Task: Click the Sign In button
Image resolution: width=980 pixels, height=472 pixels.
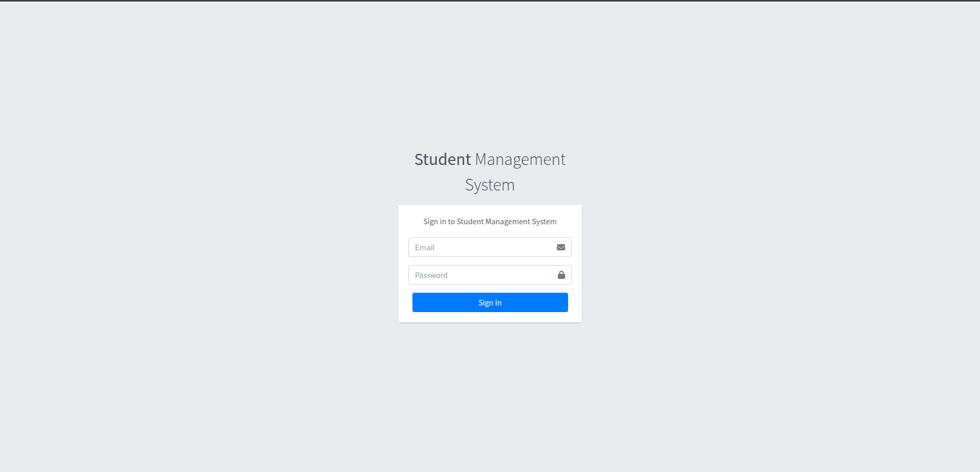Action: [x=489, y=302]
